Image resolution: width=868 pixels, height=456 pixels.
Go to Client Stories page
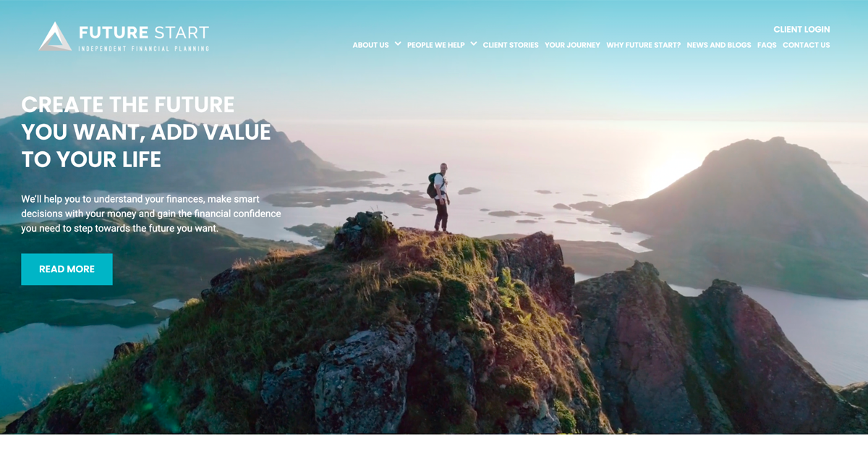(511, 45)
